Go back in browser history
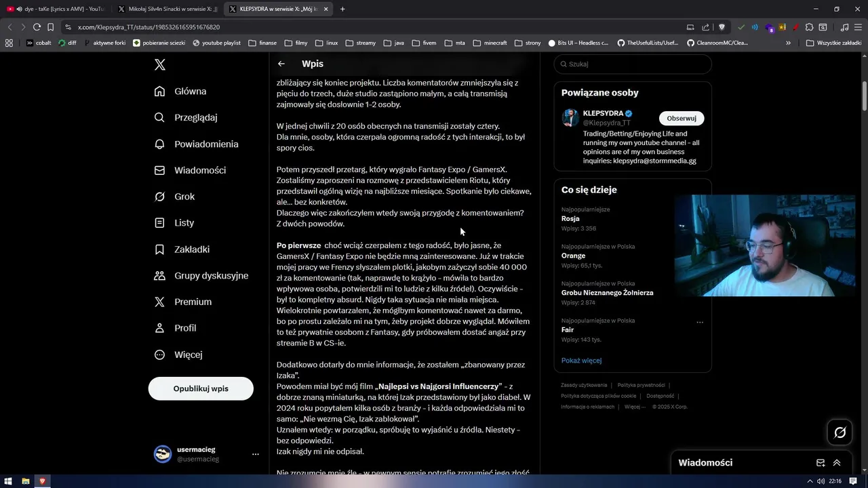 pos(9,27)
